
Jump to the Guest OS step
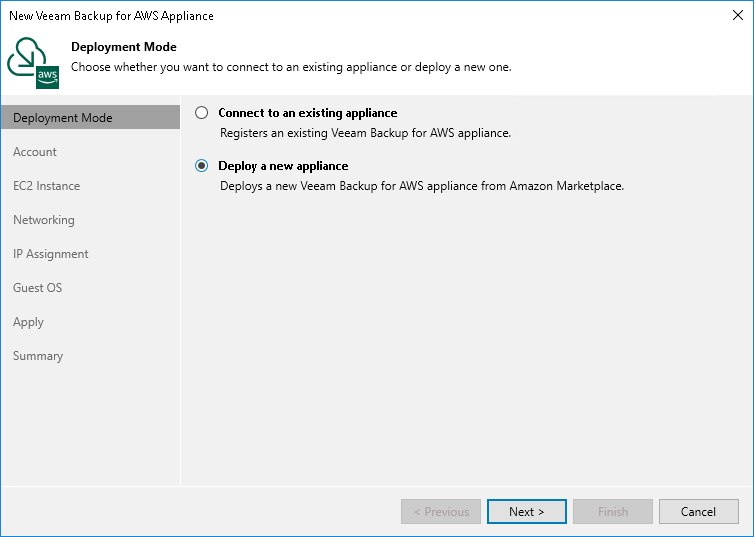[x=37, y=288]
